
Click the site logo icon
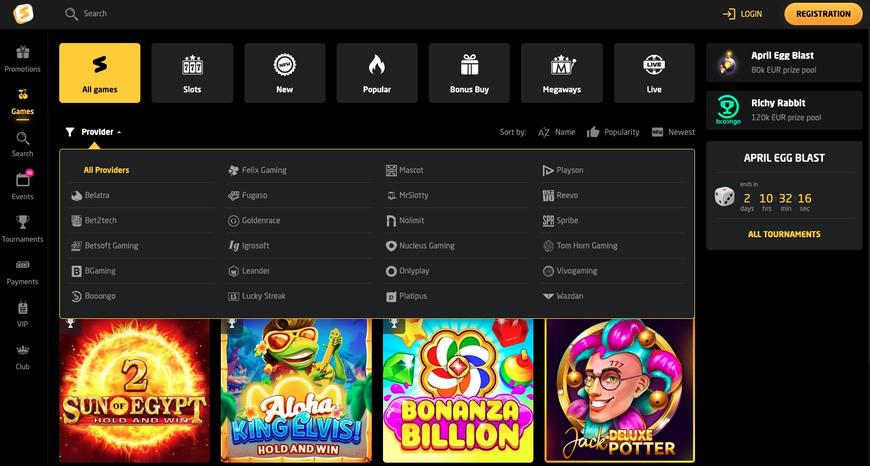(22, 14)
